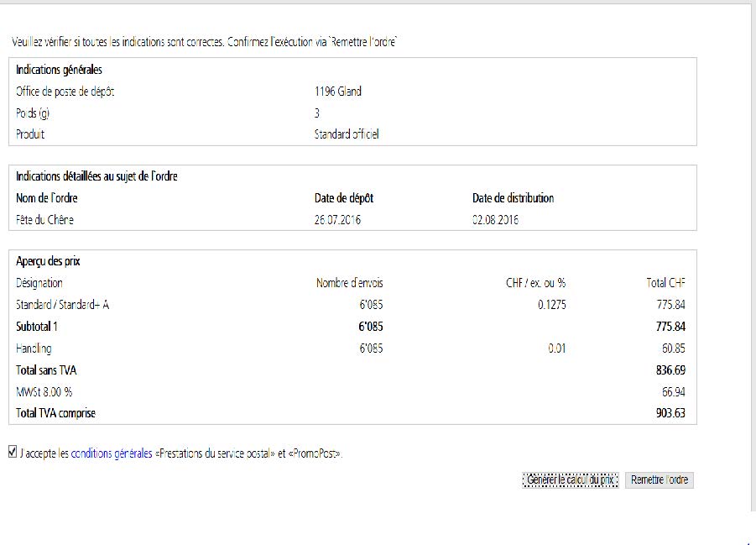Click the "Handling" row label
The width and height of the screenshot is (756, 545).
pos(34,348)
